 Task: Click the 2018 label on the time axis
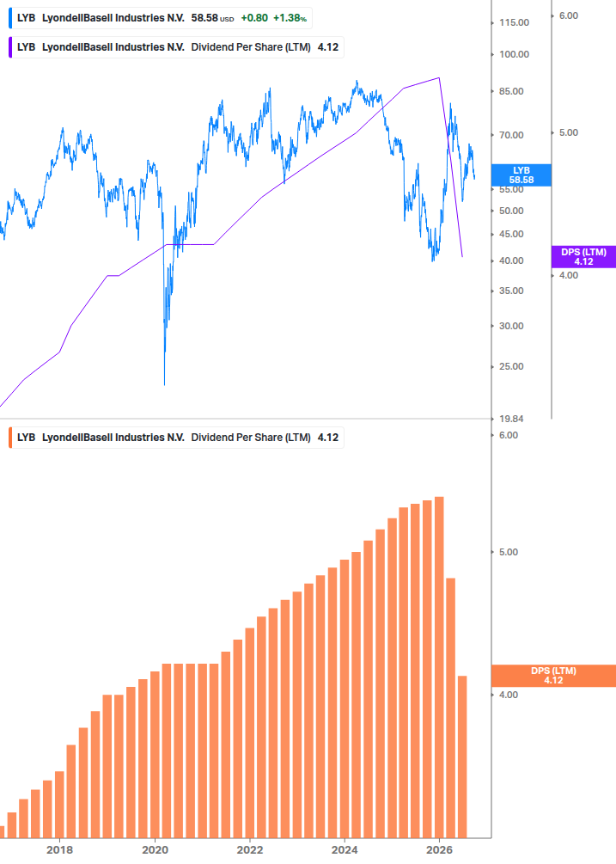tap(59, 849)
